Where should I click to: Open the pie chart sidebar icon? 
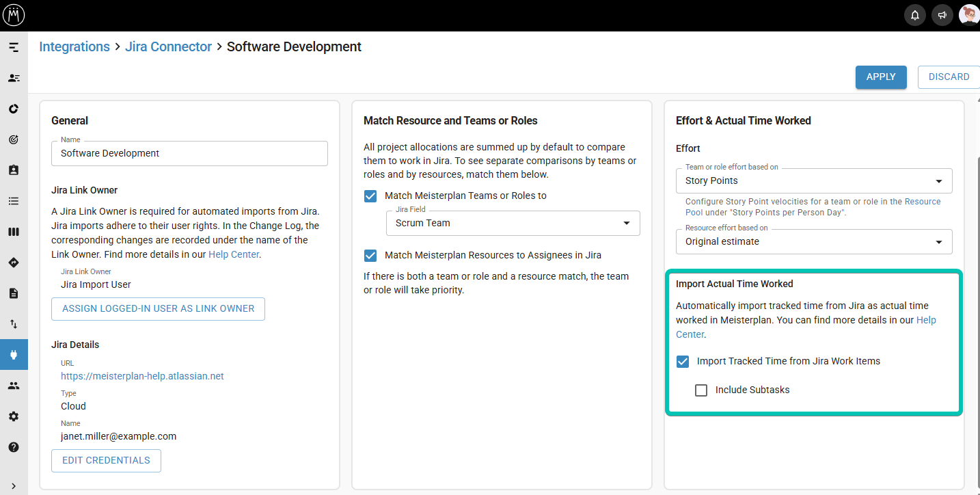click(x=14, y=109)
